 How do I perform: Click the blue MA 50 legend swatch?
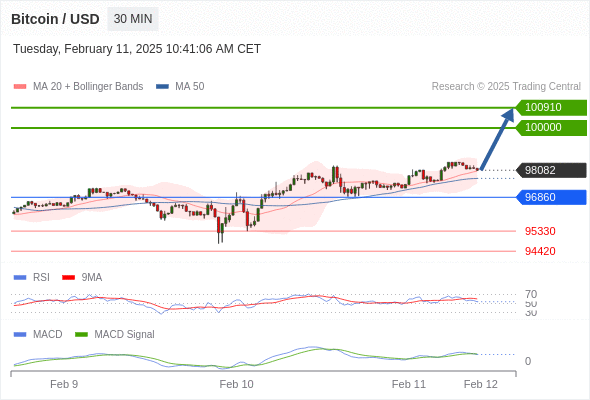coord(162,87)
